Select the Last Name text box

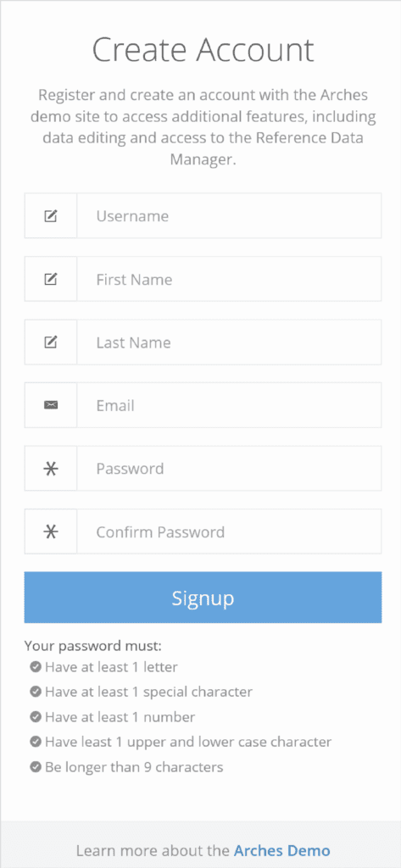(229, 342)
